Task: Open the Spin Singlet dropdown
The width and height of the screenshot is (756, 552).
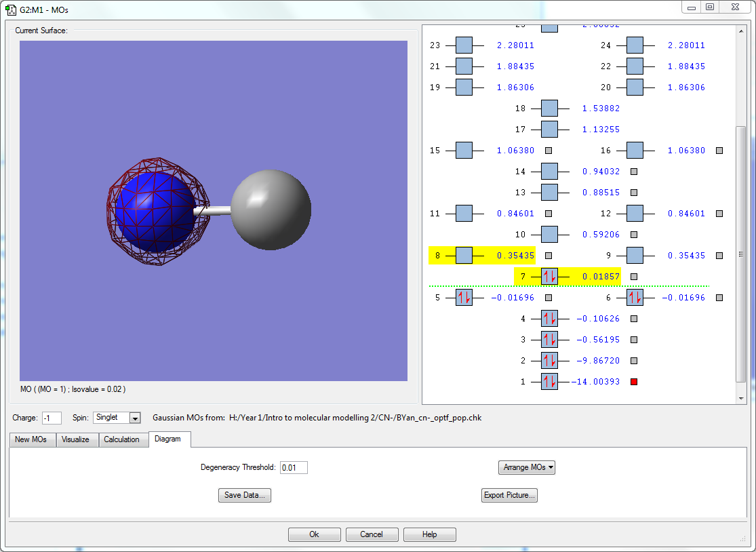Action: [x=134, y=418]
